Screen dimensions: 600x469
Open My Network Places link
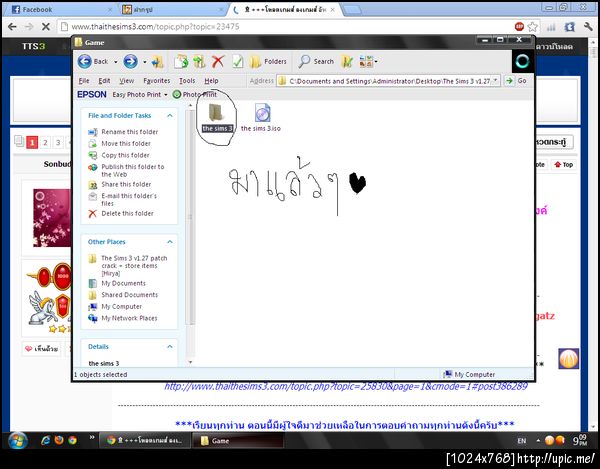129,318
